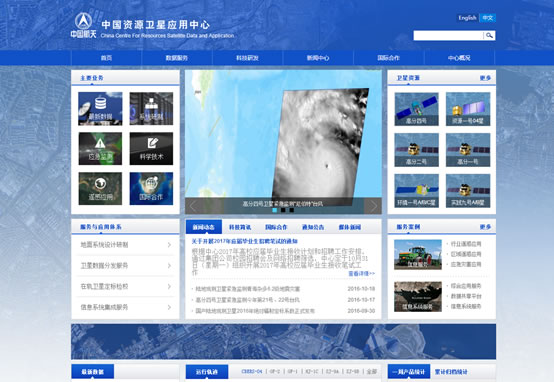
Task: Select the second carousel indicator dot
Action: coord(283,210)
